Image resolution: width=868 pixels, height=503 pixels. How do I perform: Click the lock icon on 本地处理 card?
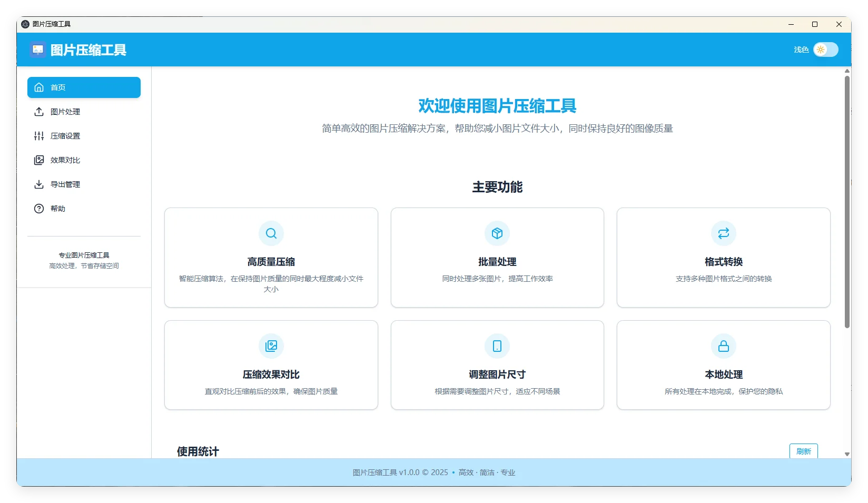point(723,346)
